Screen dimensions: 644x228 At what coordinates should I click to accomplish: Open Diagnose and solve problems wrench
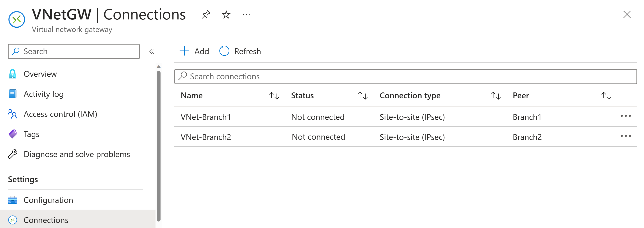13,154
